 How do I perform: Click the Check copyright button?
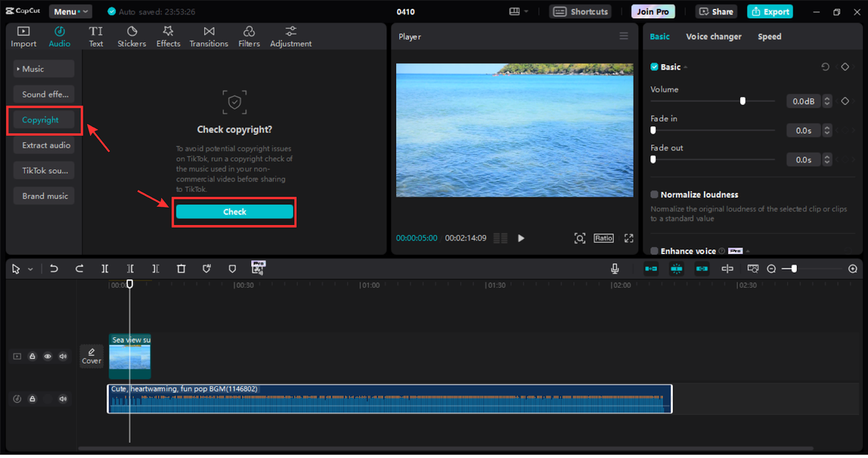(x=235, y=212)
